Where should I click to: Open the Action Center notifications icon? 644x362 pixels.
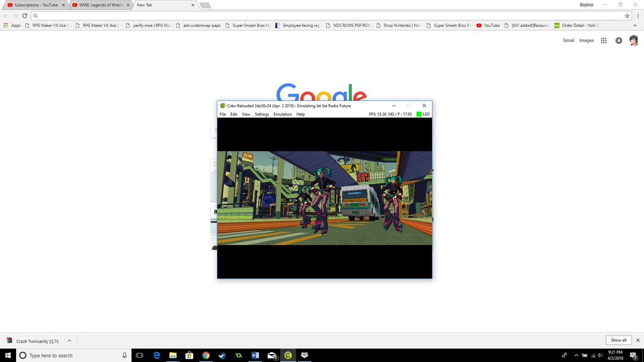pyautogui.click(x=634, y=355)
